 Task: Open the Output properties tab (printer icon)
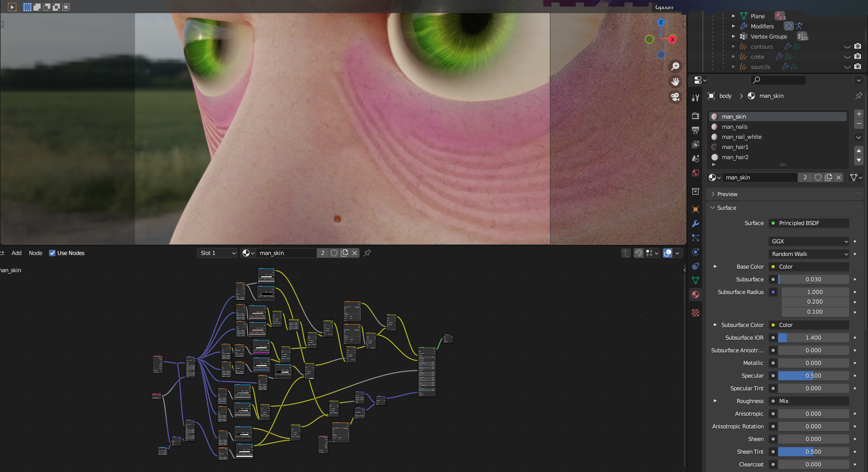[696, 130]
